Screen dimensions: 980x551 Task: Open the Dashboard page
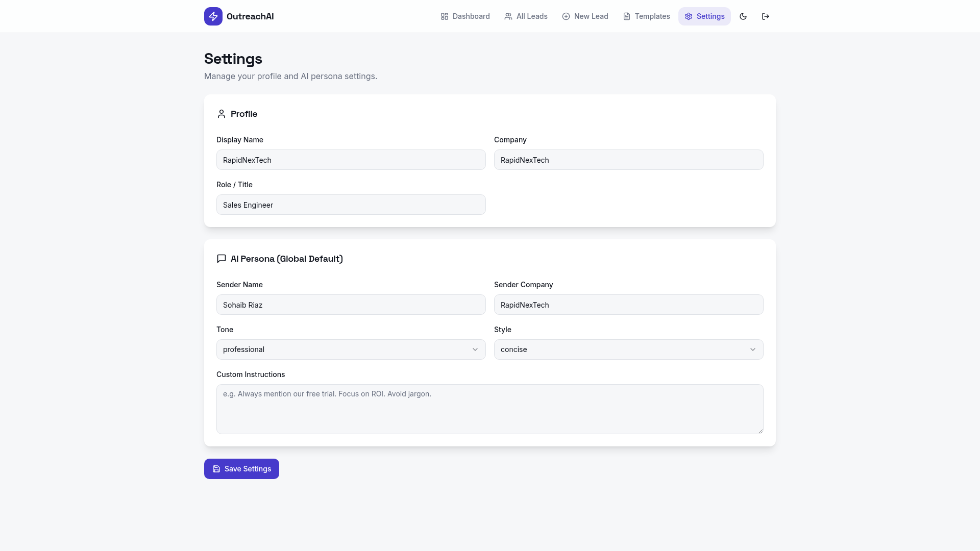click(x=465, y=16)
